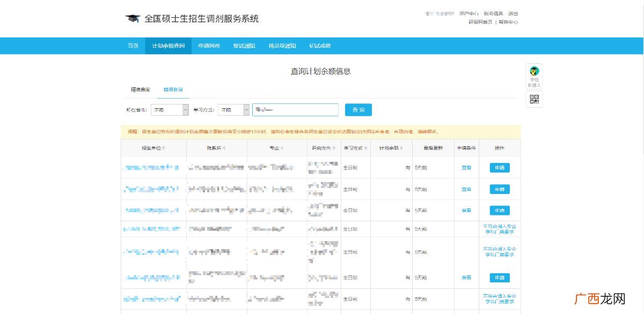Open the 学信机器人 assistant icon
The width and height of the screenshot is (644, 314).
pyautogui.click(x=534, y=77)
